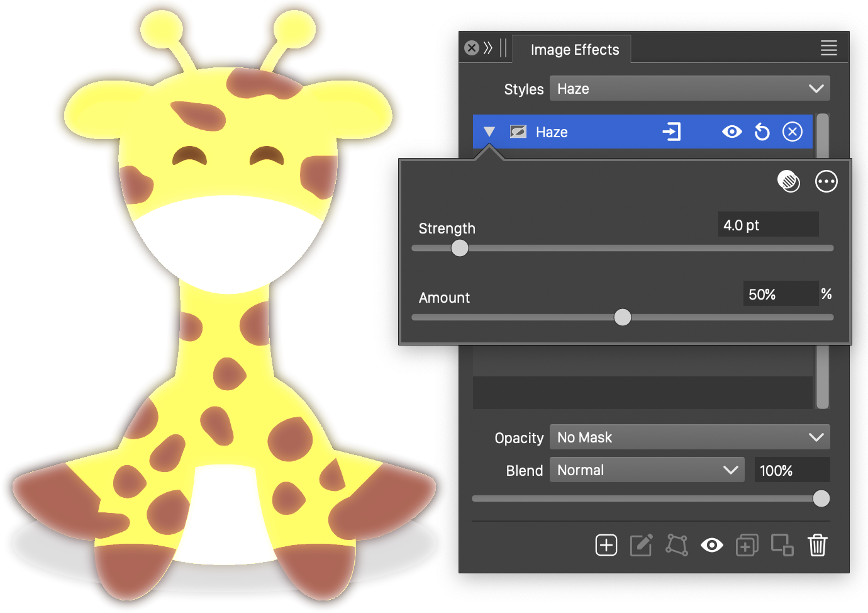Add a new effect with plus button
The height and width of the screenshot is (613, 868).
coord(606,545)
